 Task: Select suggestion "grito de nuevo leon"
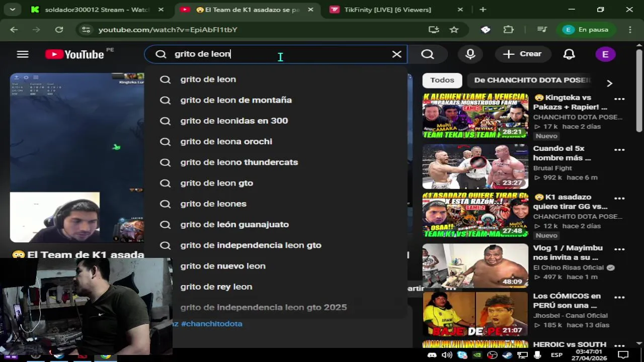[x=276, y=266]
